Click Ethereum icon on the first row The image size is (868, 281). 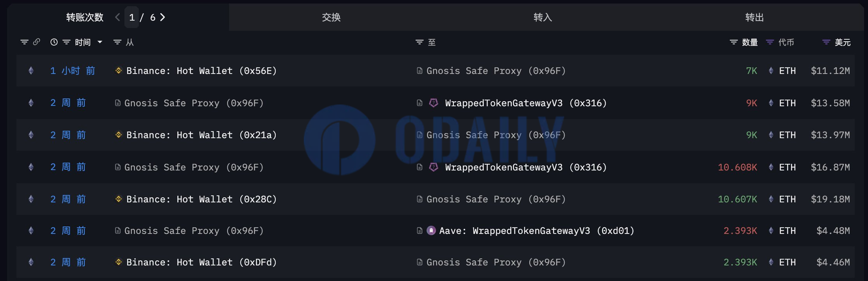click(31, 70)
